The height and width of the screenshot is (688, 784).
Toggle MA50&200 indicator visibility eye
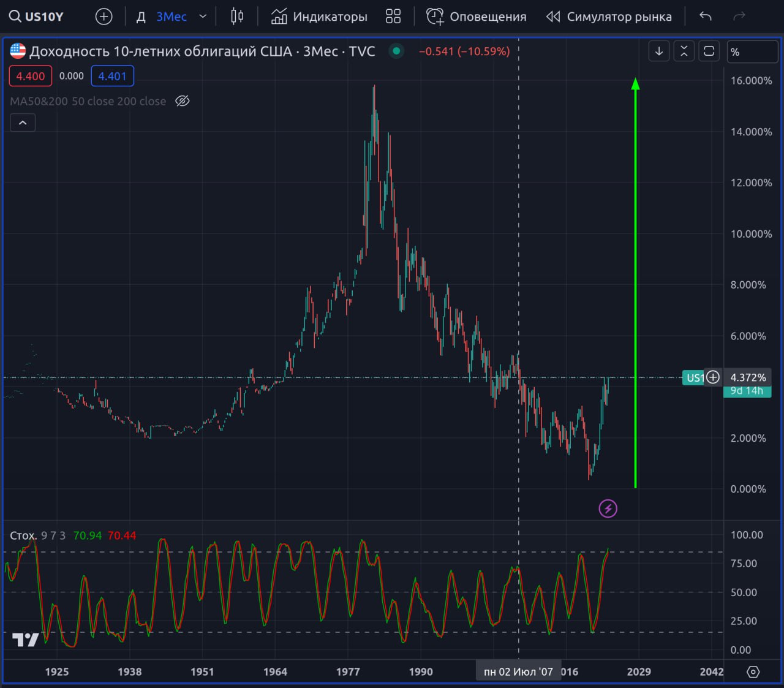click(183, 101)
